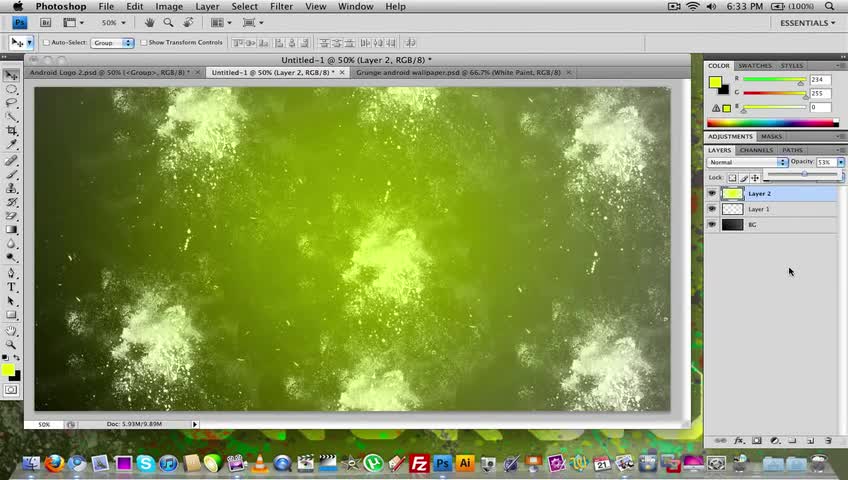Image resolution: width=848 pixels, height=480 pixels.
Task: Select the Elliptical Marquee tool
Action: click(x=11, y=89)
